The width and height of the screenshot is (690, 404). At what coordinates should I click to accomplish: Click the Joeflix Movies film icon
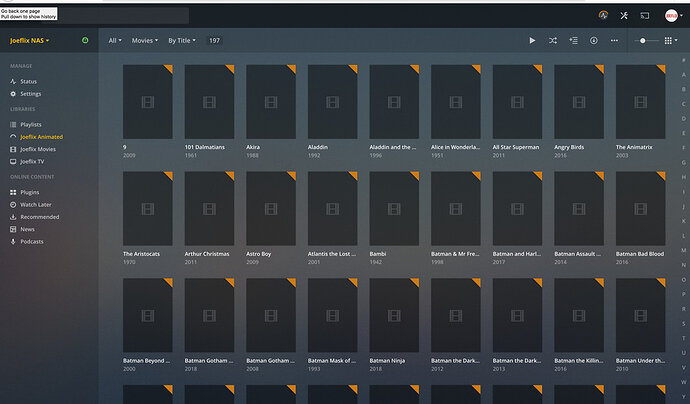coord(13,149)
